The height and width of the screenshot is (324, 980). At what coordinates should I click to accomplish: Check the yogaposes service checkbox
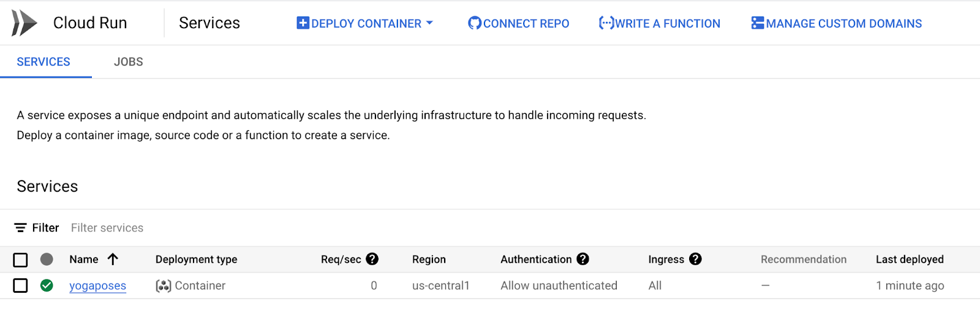(20, 285)
